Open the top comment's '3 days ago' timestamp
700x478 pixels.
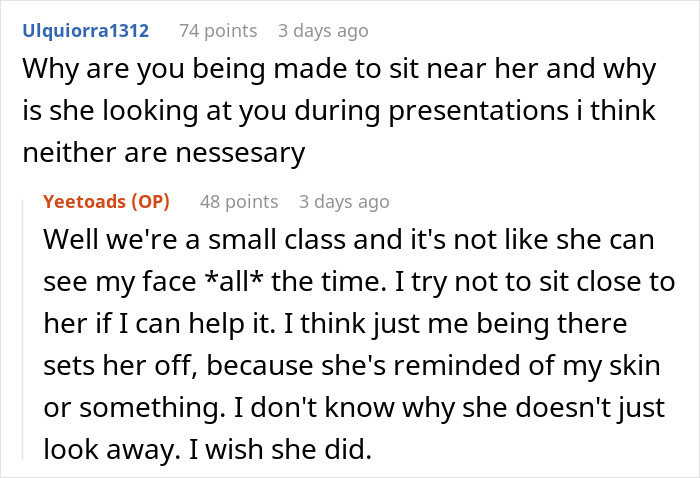point(323,31)
